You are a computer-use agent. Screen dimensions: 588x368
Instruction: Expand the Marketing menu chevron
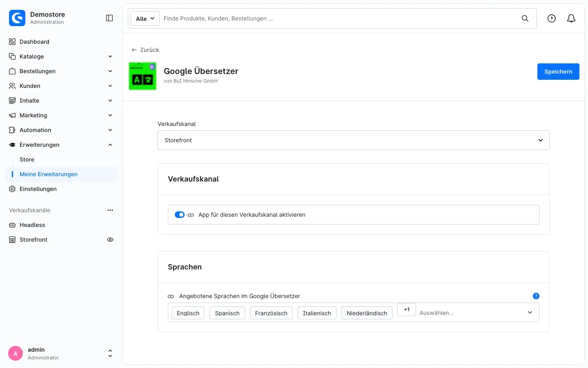110,115
